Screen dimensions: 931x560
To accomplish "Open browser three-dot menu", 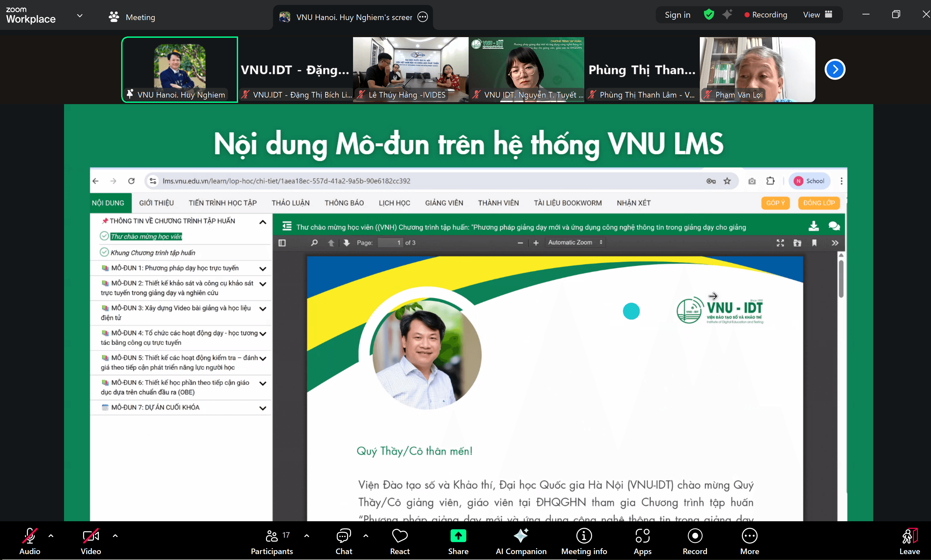I will click(x=841, y=181).
